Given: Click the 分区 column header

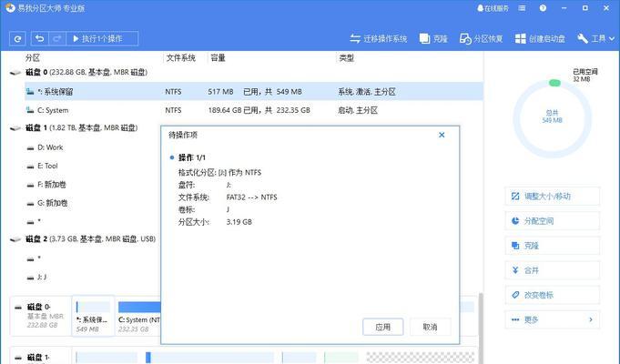Looking at the screenshot, I should coord(33,58).
